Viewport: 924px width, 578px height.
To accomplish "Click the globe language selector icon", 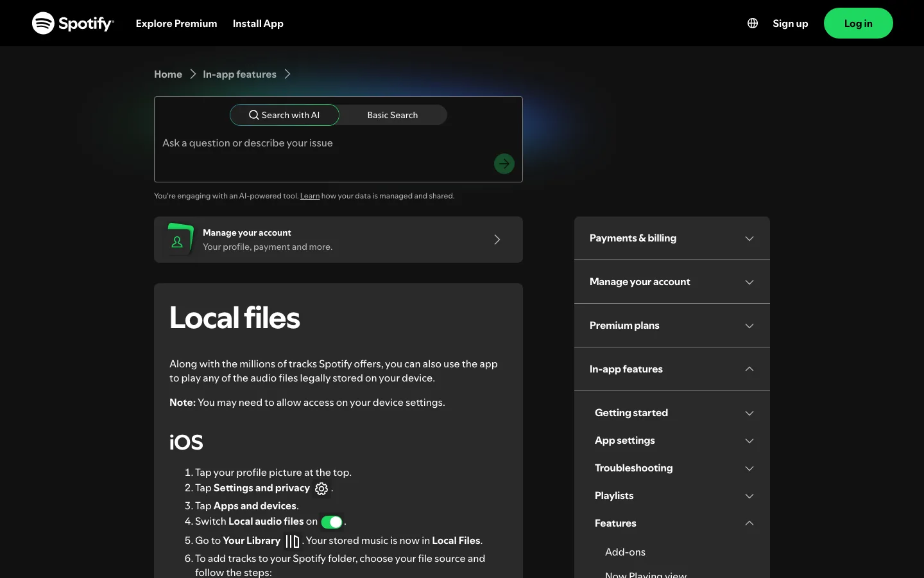I will tap(753, 23).
